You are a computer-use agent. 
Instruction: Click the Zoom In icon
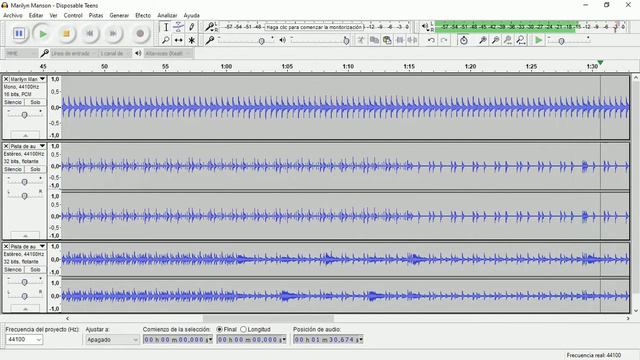482,40
